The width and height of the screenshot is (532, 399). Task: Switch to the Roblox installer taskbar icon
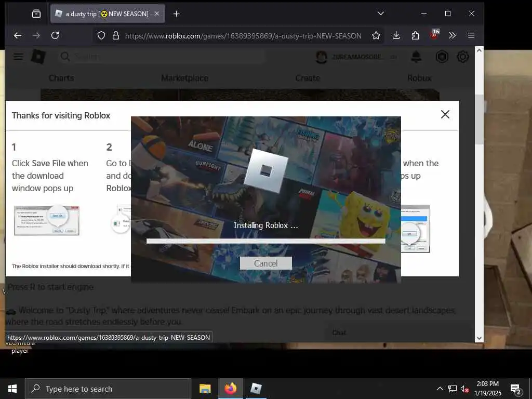click(256, 389)
